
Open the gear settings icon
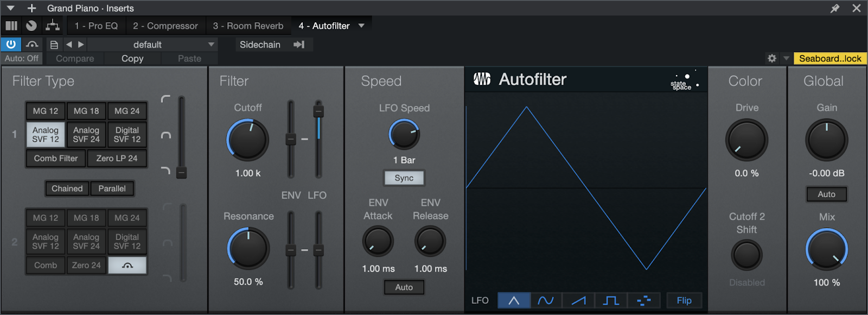point(772,58)
